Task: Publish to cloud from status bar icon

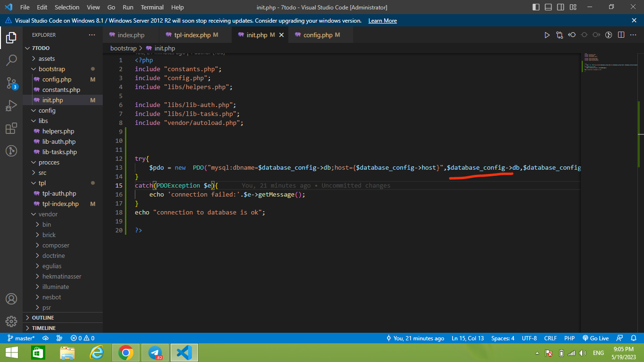Action: (x=46, y=338)
